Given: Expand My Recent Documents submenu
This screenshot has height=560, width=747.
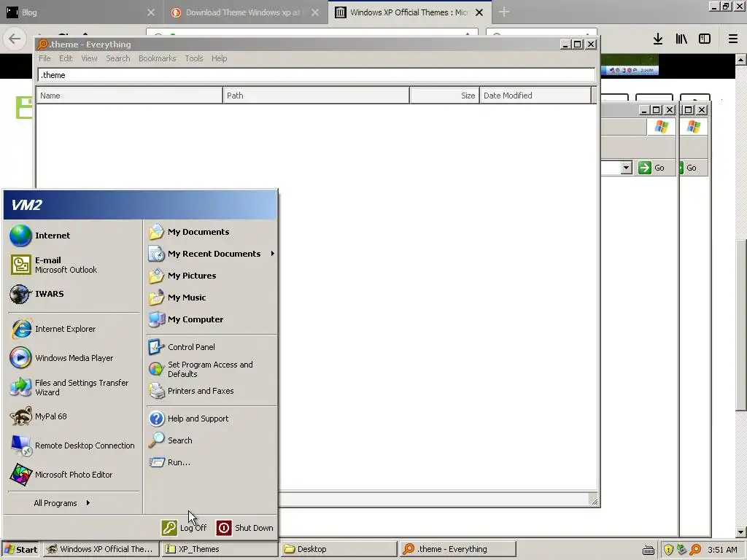Looking at the screenshot, I should [x=212, y=254].
